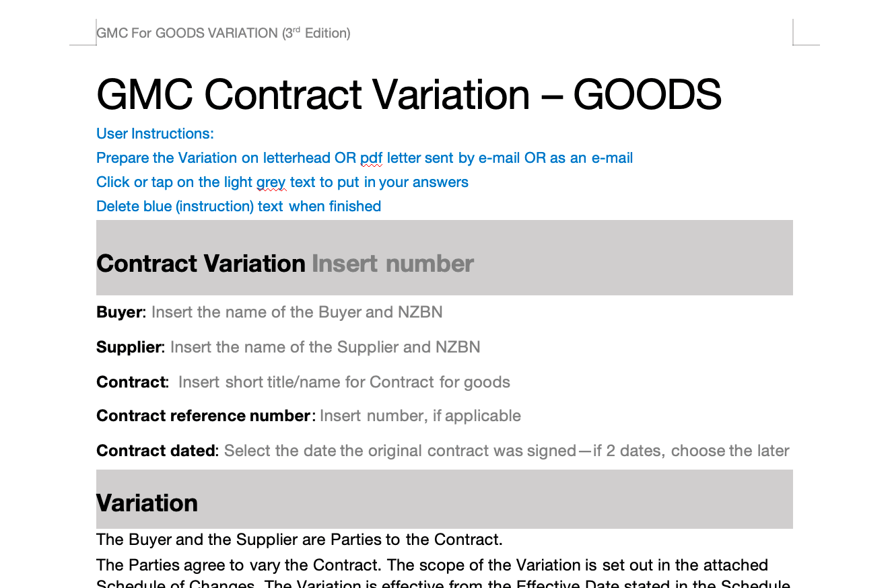Click the header text 'GMC For GOODS VARIATION'

coord(187,33)
